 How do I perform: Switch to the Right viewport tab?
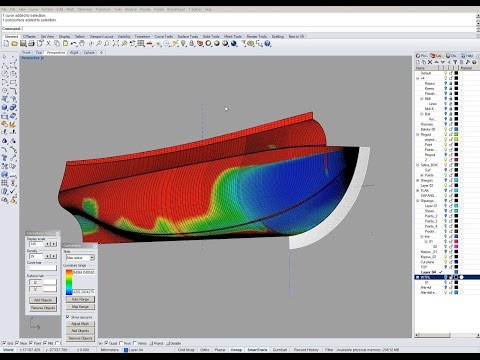pos(74,53)
